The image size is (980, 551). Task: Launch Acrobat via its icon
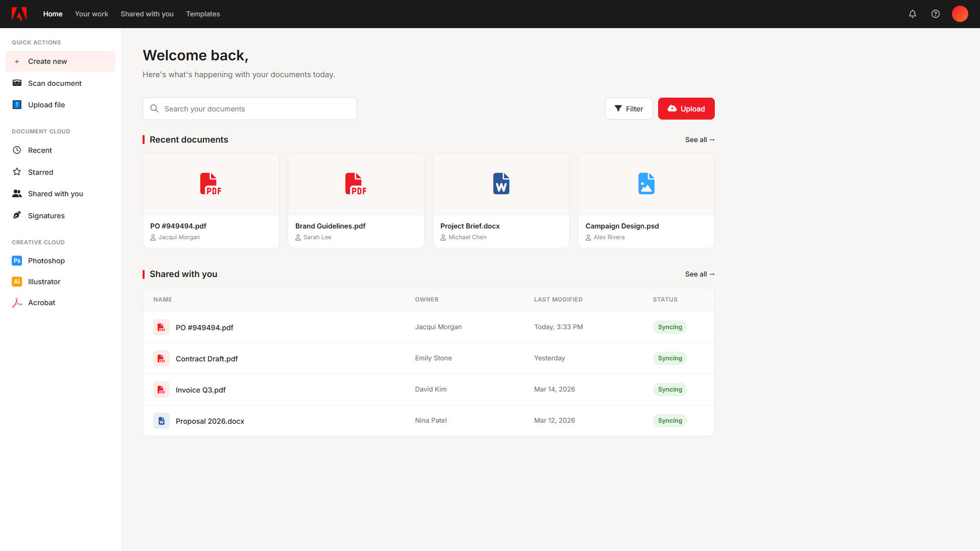[17, 303]
